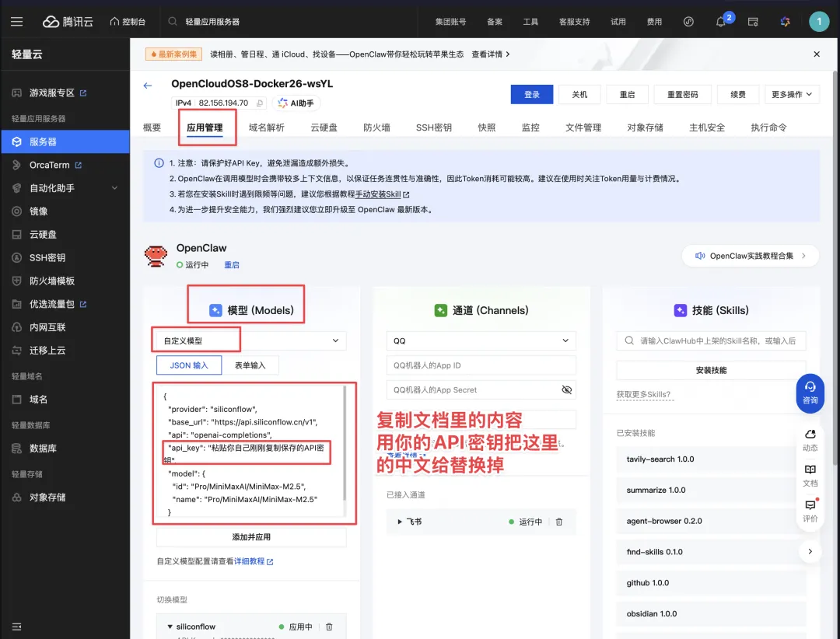Switch to the SSH密钥 tab

[434, 127]
